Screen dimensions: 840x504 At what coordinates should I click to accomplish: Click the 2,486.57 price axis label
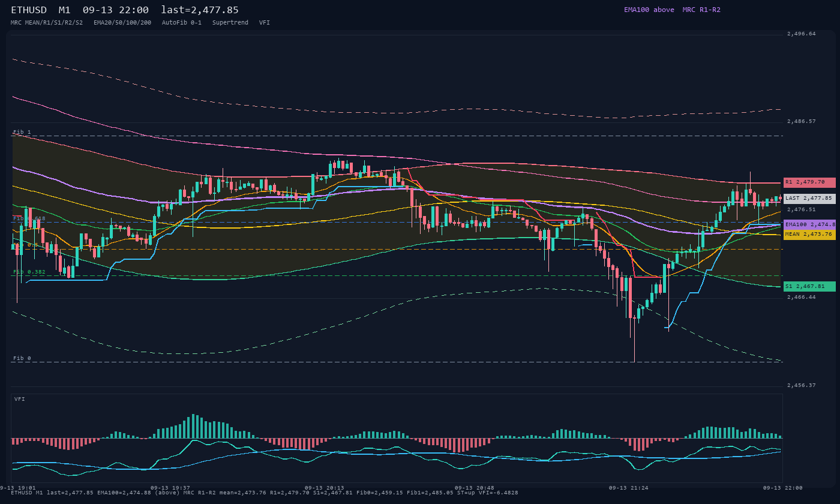(802, 122)
